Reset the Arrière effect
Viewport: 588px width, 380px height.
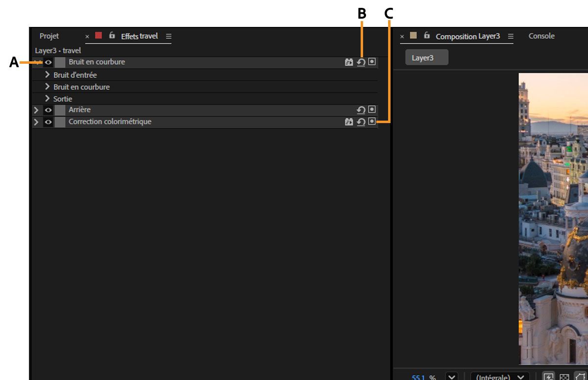pos(361,110)
